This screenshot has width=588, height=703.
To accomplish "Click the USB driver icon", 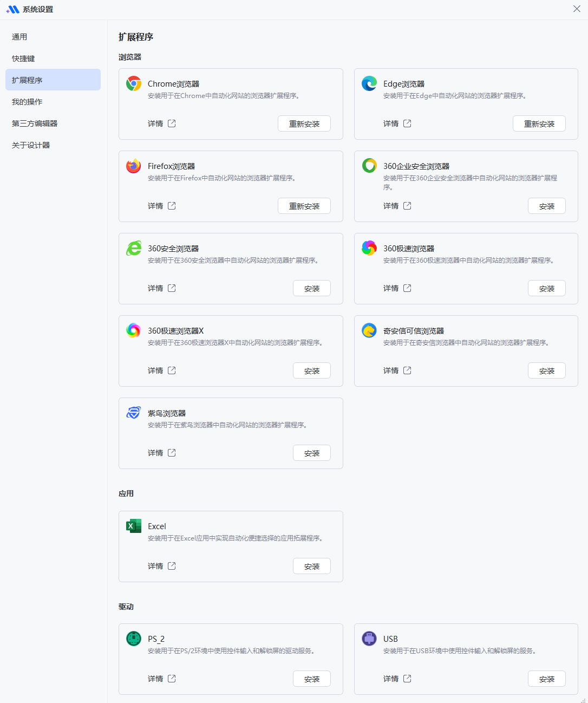I will click(x=369, y=639).
